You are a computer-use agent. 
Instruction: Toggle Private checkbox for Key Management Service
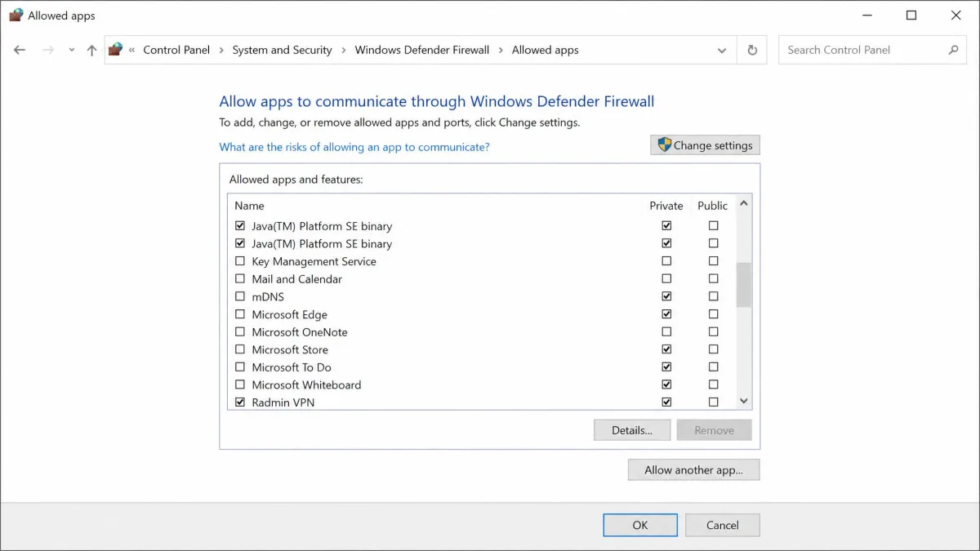666,261
